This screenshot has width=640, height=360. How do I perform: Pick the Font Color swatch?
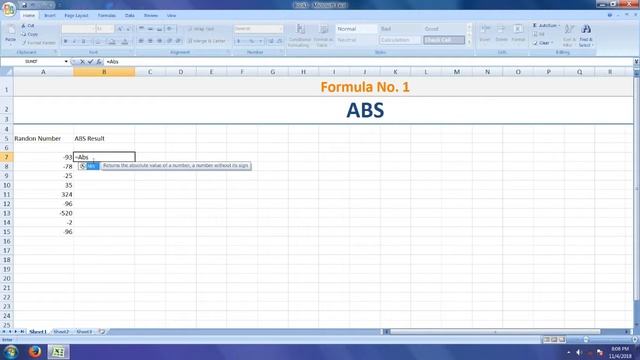tap(125, 41)
